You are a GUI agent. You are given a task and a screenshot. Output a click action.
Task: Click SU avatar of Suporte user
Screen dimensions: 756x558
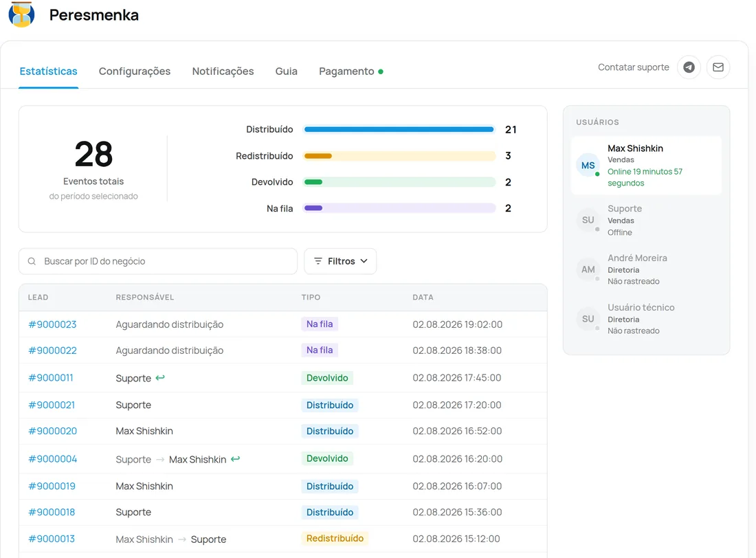588,220
